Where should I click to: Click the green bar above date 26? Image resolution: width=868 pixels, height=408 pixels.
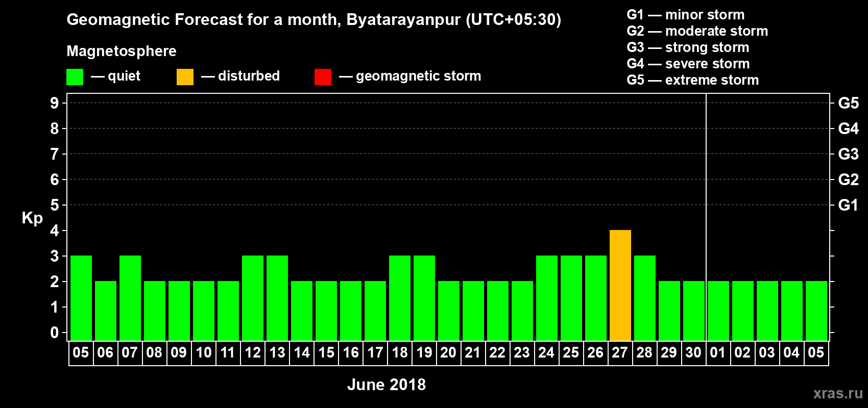596,298
